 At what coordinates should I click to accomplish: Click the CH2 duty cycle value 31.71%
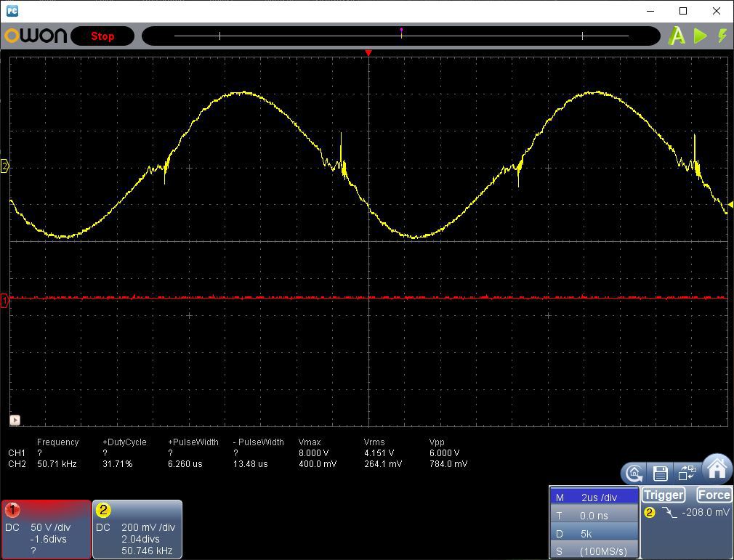click(118, 464)
